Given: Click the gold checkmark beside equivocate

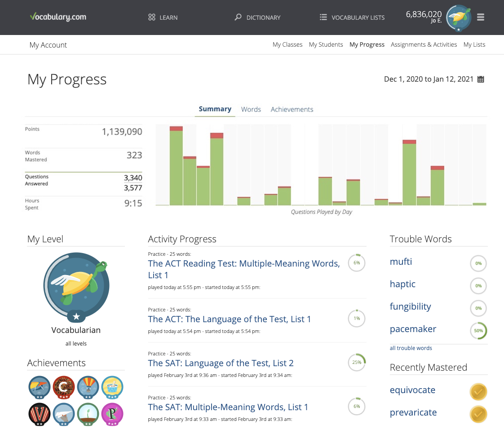Looking at the screenshot, I should tap(478, 392).
